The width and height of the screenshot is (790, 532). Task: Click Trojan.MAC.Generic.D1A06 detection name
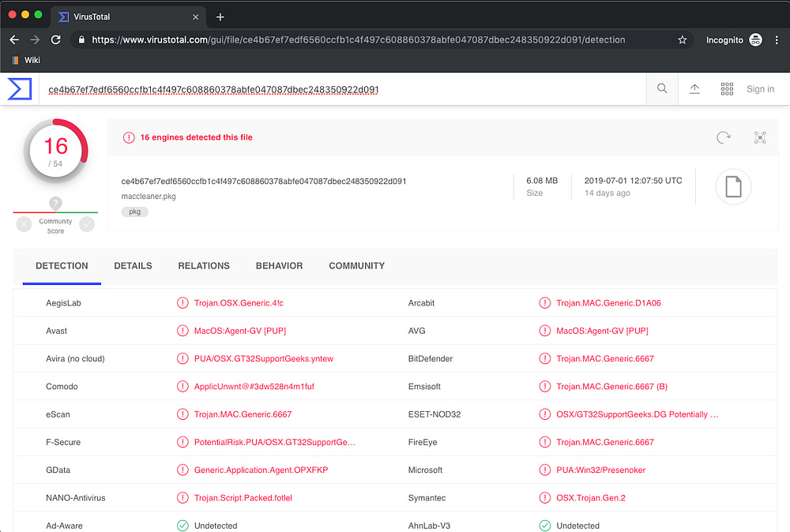608,303
